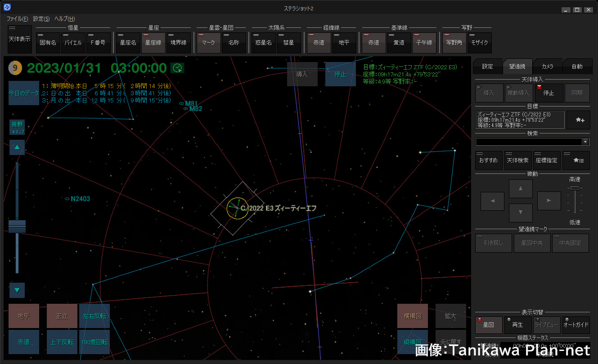The image size is (598, 364).
Task: Toggle 境界線 constellation boundaries
Action: 178,43
